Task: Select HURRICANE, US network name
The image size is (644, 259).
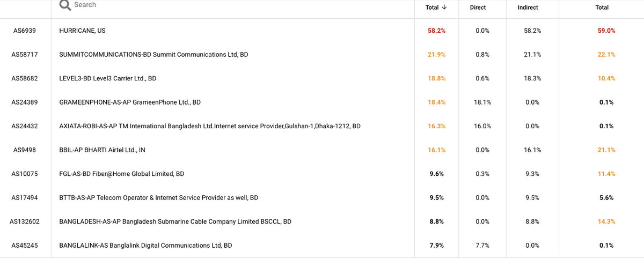Action: click(82, 31)
